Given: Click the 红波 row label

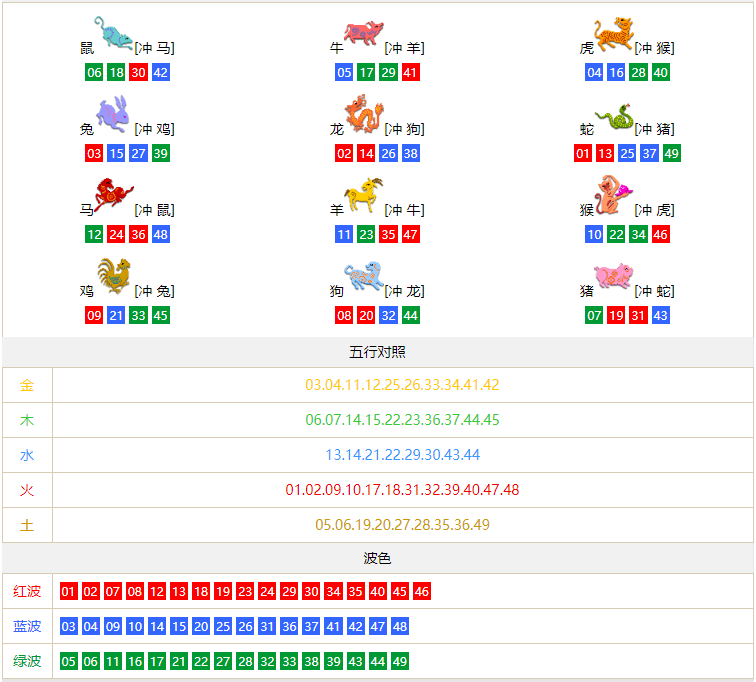Looking at the screenshot, I should pos(27,592).
